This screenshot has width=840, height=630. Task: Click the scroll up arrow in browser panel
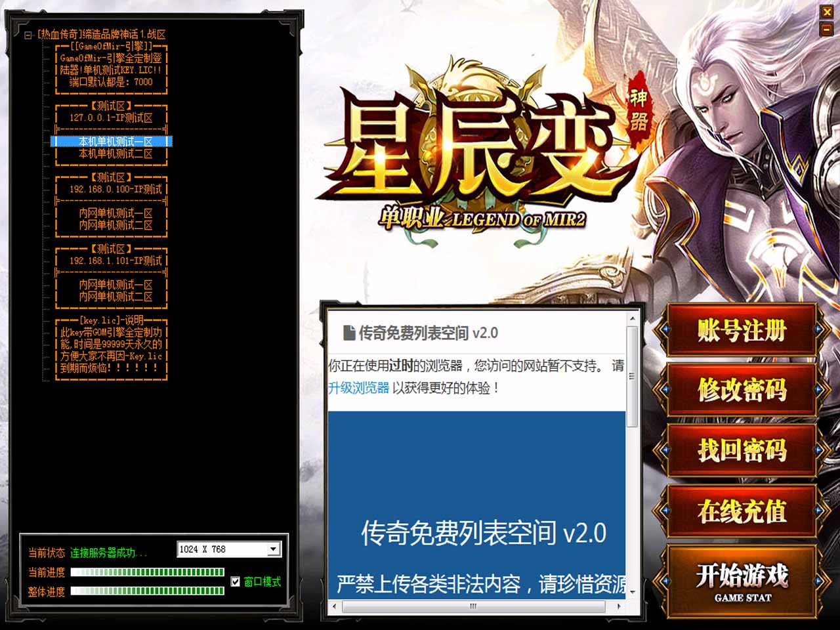632,319
